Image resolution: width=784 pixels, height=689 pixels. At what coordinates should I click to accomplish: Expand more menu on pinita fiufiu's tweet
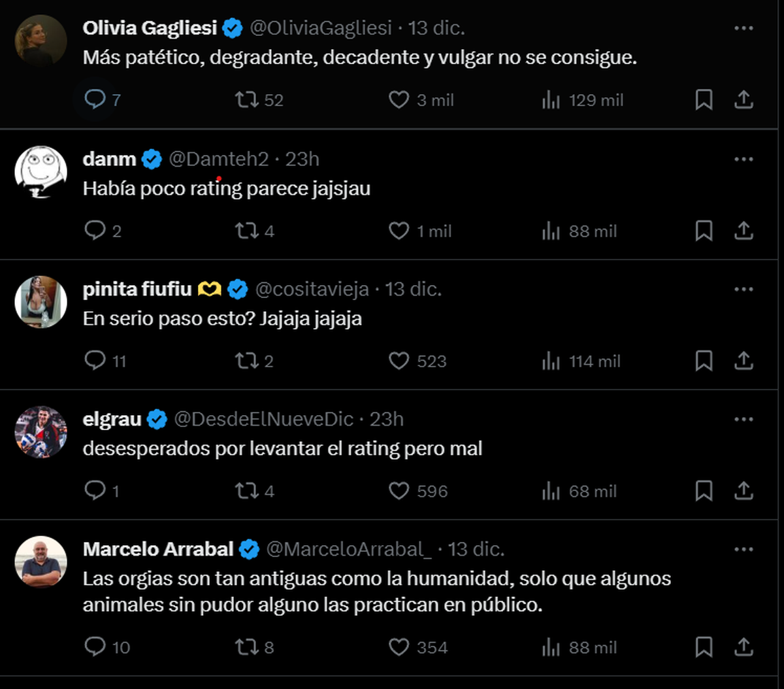743,289
